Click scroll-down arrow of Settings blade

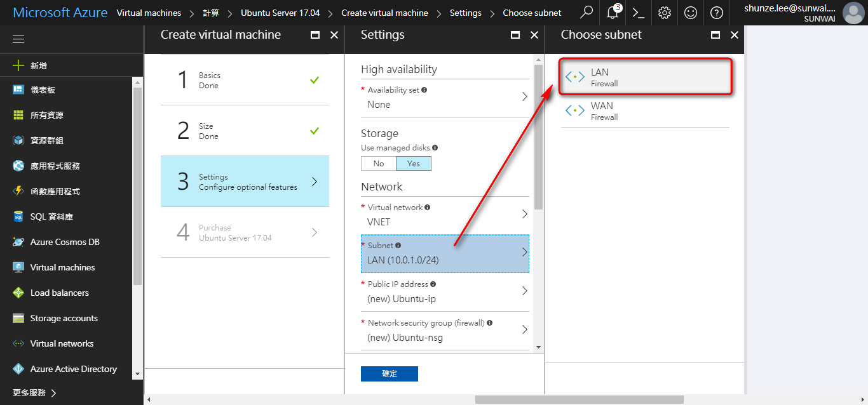tap(539, 347)
